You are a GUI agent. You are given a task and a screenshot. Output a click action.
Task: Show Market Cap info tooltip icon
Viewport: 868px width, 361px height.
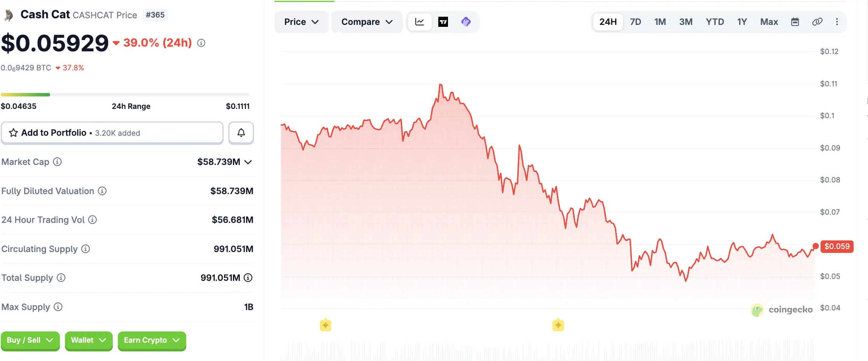point(57,162)
